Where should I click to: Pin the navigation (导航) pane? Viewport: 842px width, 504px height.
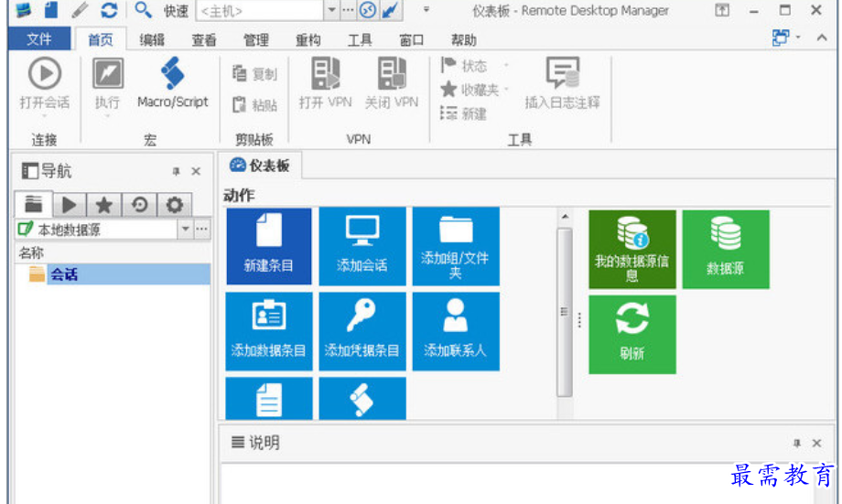pyautogui.click(x=176, y=172)
